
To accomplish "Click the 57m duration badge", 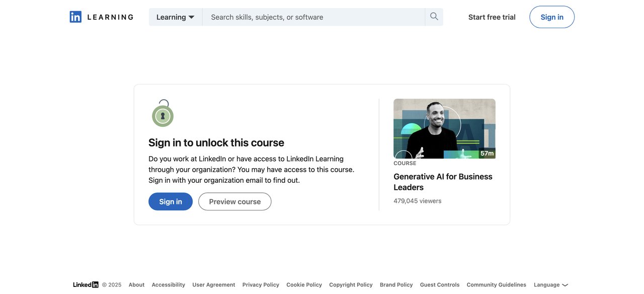I will coord(487,154).
